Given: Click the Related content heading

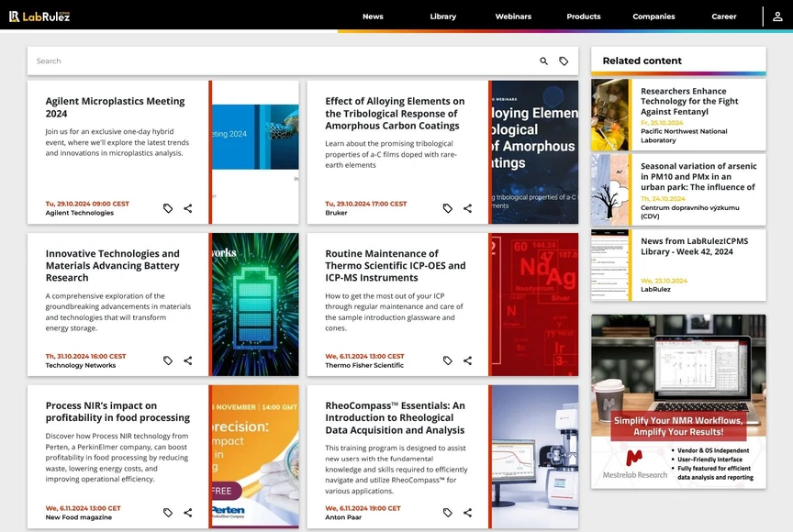Looking at the screenshot, I should click(x=642, y=61).
